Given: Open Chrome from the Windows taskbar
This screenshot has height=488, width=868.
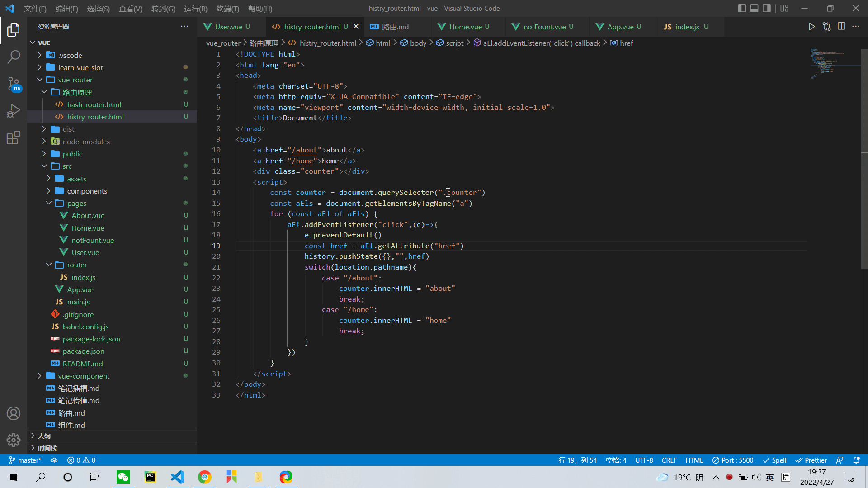Looking at the screenshot, I should 204,477.
